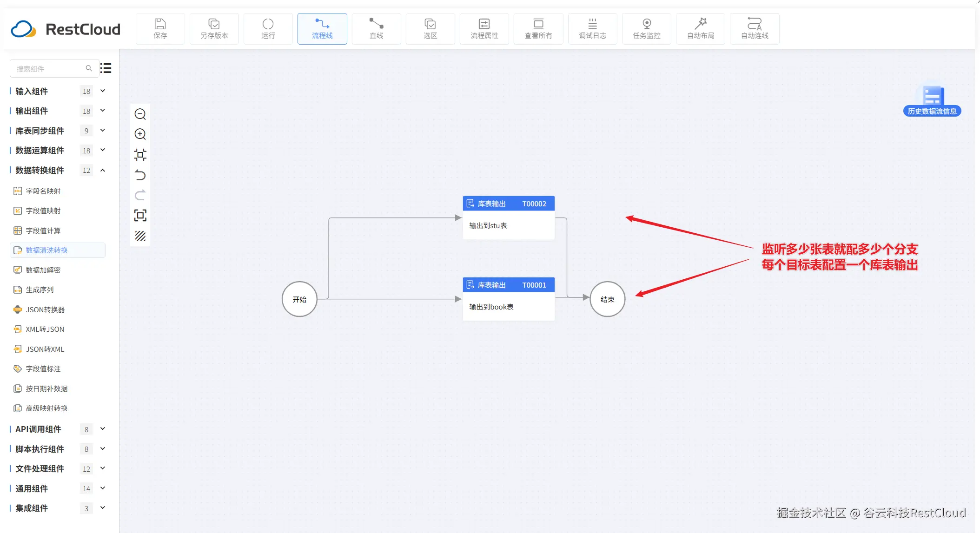Toggle the component list view icon
Screen dimensions: 980x533
point(106,68)
